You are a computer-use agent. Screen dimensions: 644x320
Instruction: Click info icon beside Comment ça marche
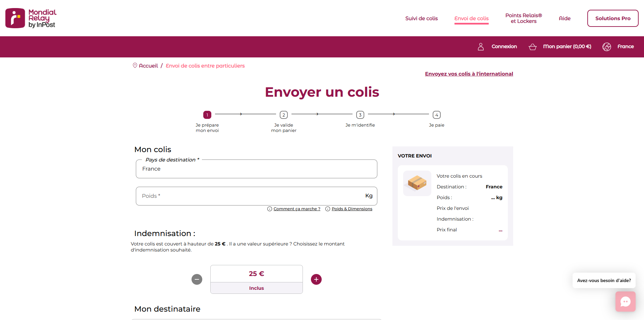(x=270, y=209)
